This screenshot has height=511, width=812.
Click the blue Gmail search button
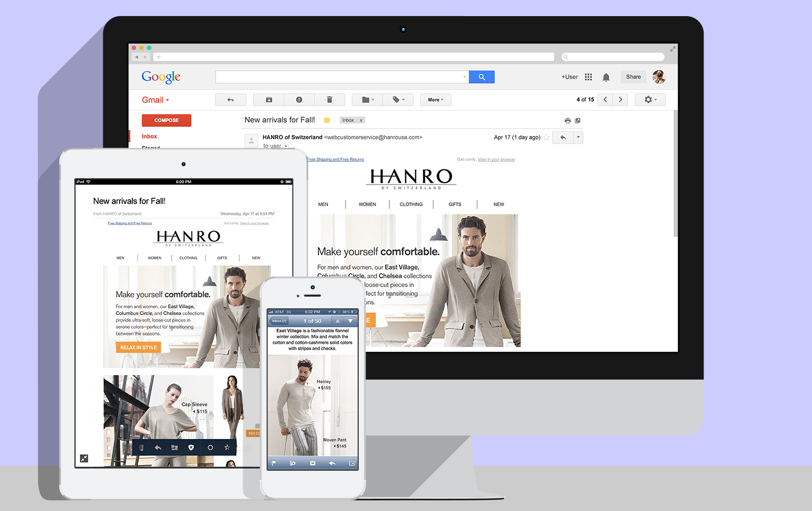point(482,77)
